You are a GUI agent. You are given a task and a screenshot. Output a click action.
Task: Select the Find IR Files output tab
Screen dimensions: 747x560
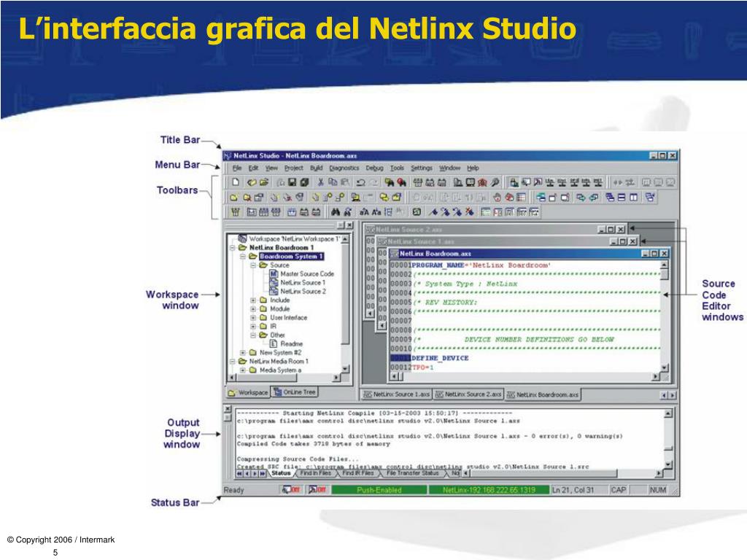tap(357, 472)
